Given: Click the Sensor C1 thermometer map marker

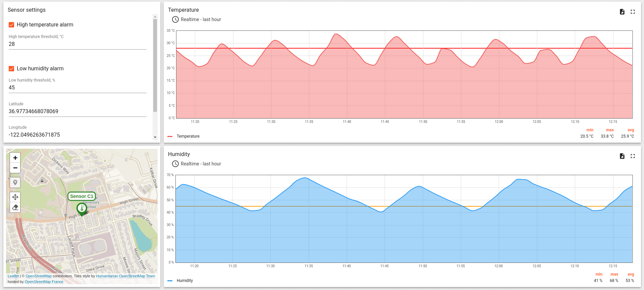Looking at the screenshot, I should coord(82,209).
